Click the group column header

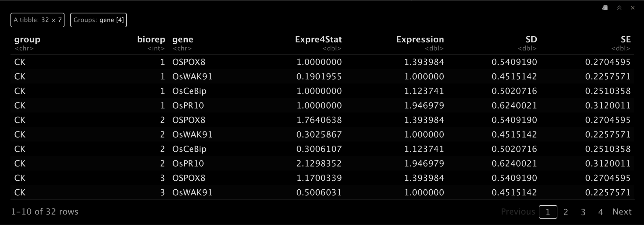pos(27,40)
